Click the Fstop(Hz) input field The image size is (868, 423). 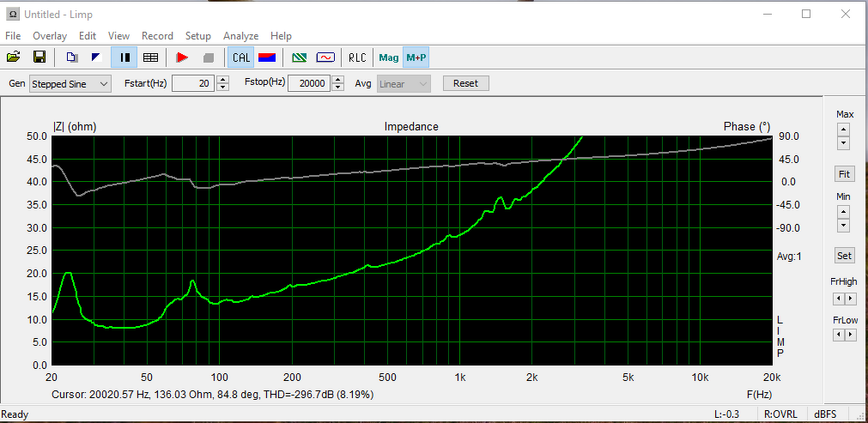pyautogui.click(x=309, y=84)
